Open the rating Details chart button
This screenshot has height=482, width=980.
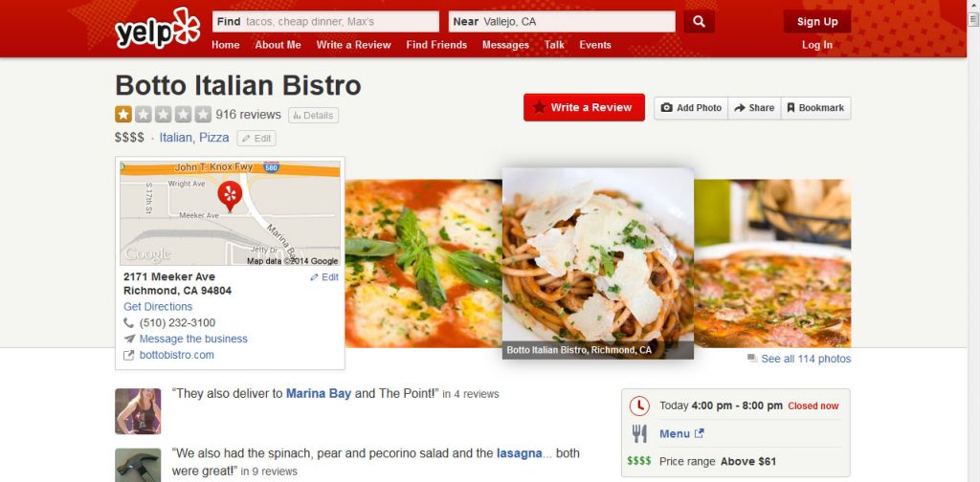pyautogui.click(x=313, y=116)
